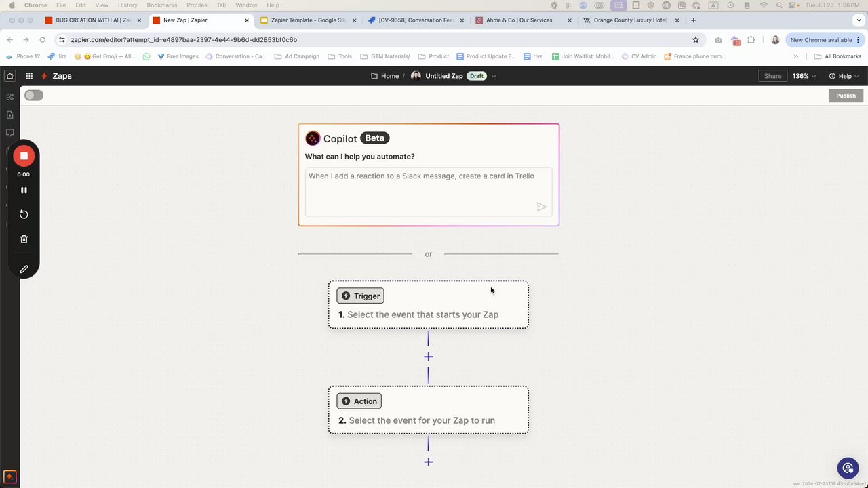Open the apps grid menu icon

pyautogui.click(x=29, y=76)
